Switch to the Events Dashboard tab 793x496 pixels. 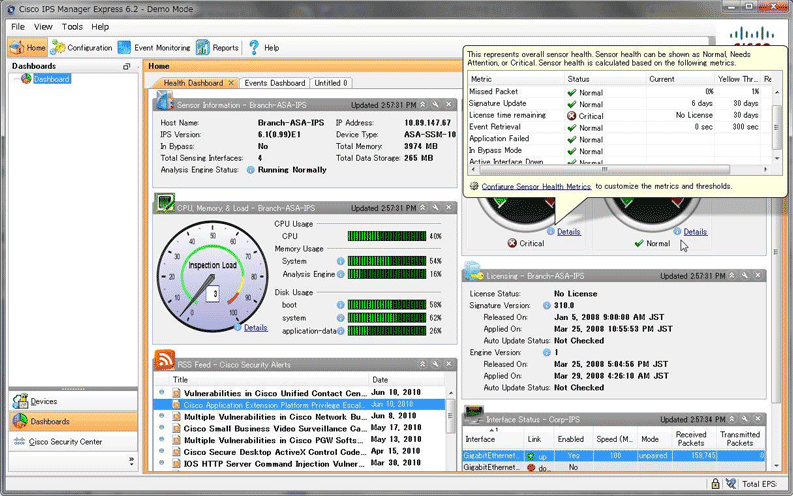point(275,83)
